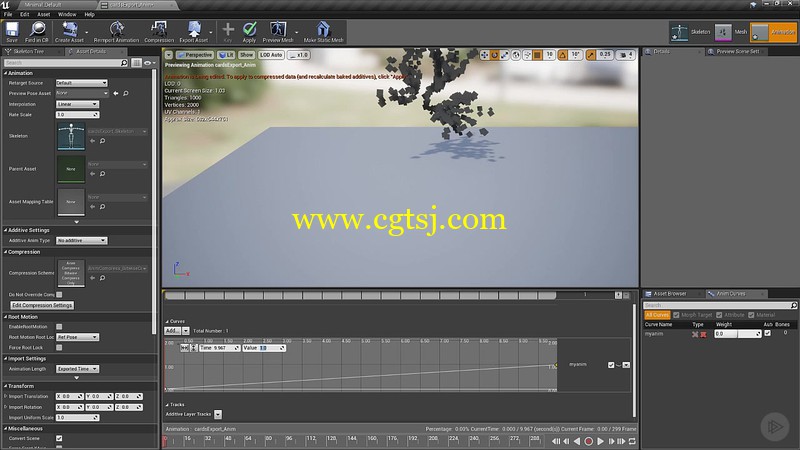The image size is (800, 450).
Task: Select the translate gizmo in viewport toolbar
Action: 485,55
